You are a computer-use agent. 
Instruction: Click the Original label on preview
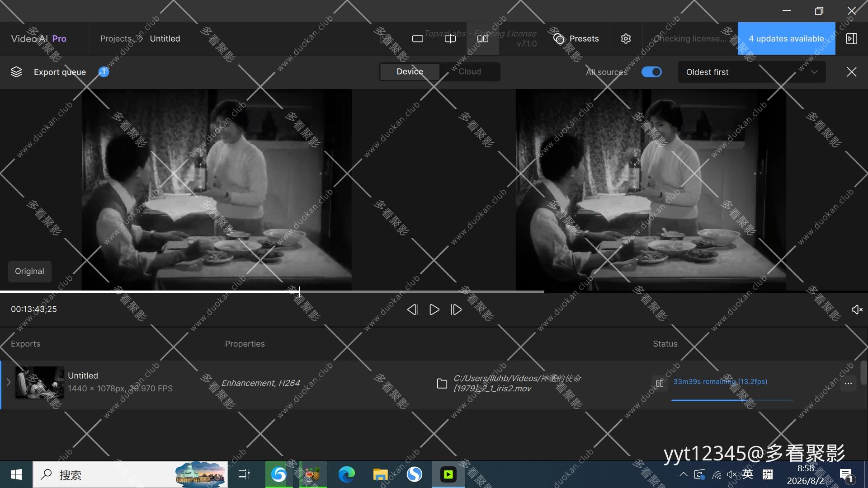click(30, 271)
